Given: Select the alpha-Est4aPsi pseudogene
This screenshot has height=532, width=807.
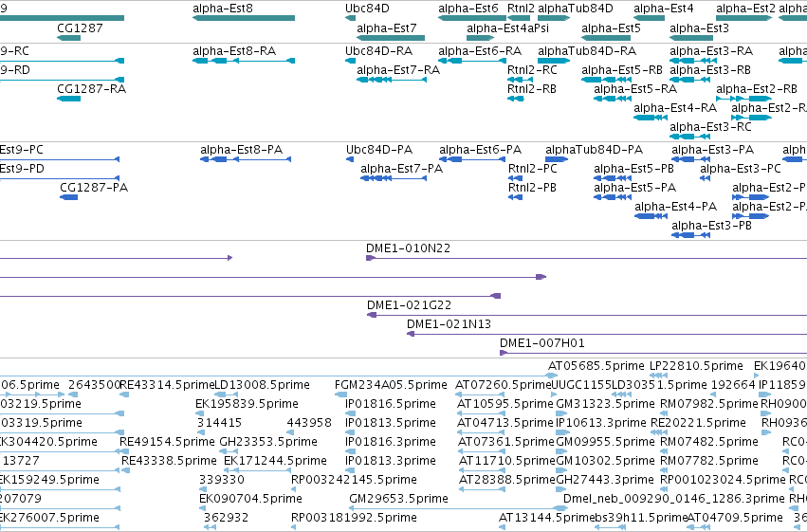Looking at the screenshot, I should pyautogui.click(x=480, y=38).
